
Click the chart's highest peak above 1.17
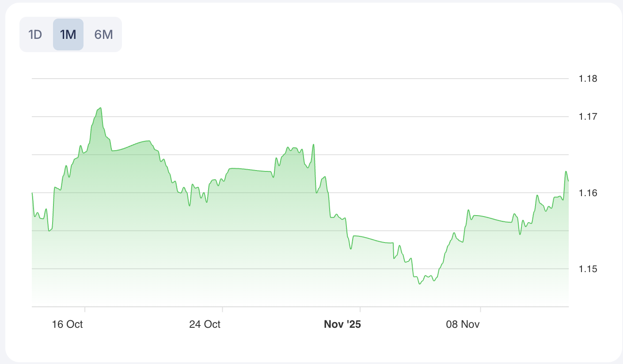101,108
